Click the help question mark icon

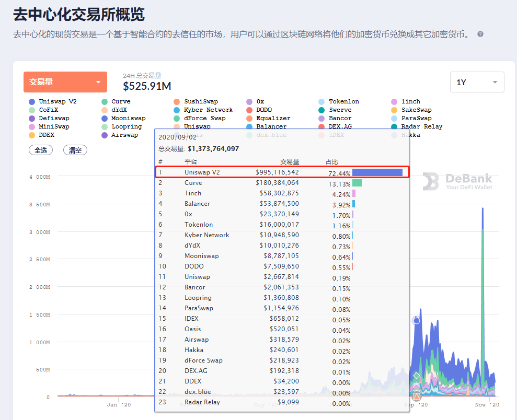pos(480,34)
